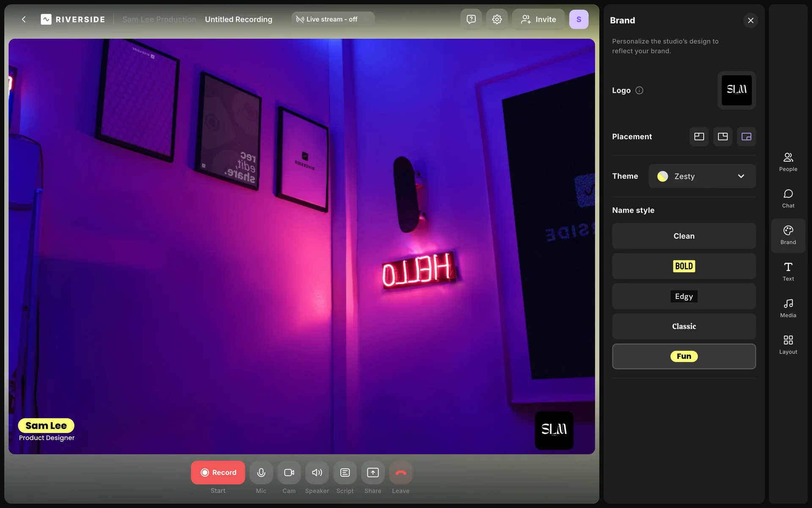Open the Media panel

[x=788, y=308]
